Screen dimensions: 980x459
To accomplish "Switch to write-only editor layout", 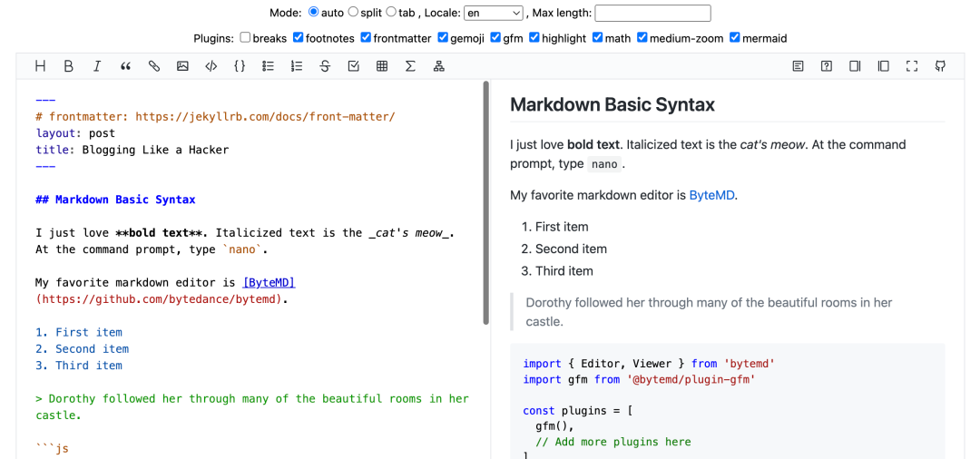I will (x=855, y=66).
